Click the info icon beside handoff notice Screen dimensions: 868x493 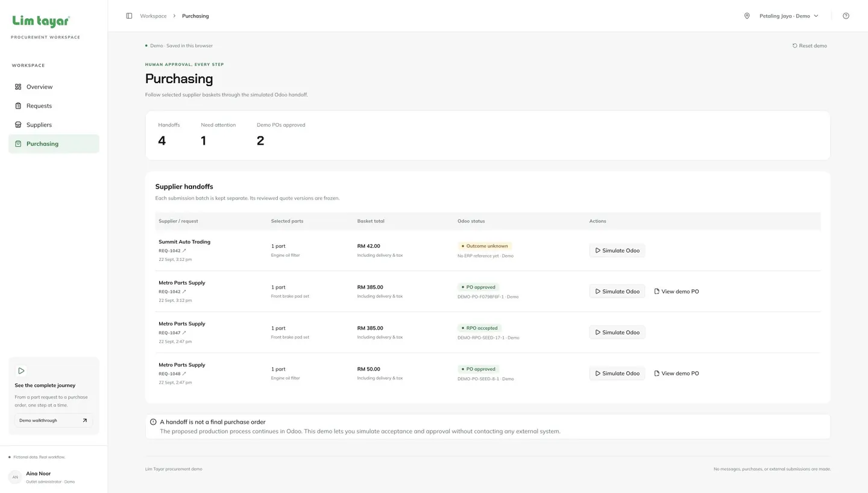pos(153,422)
